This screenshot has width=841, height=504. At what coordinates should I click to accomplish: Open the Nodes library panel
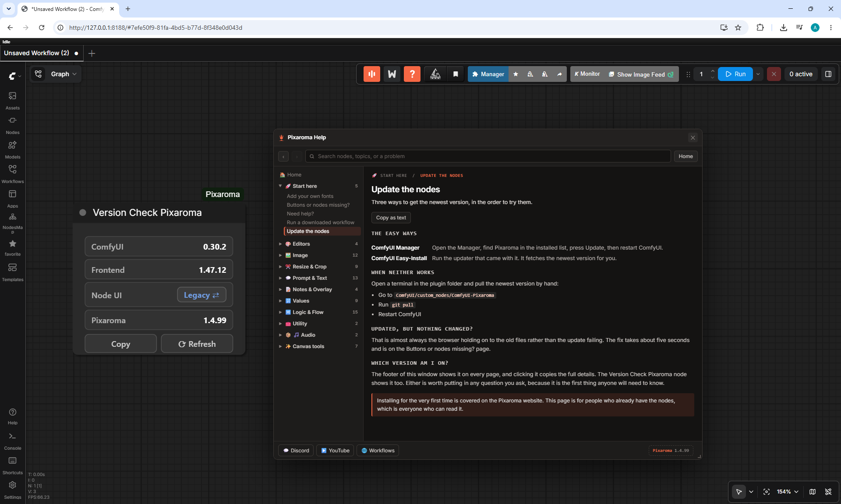(12, 125)
